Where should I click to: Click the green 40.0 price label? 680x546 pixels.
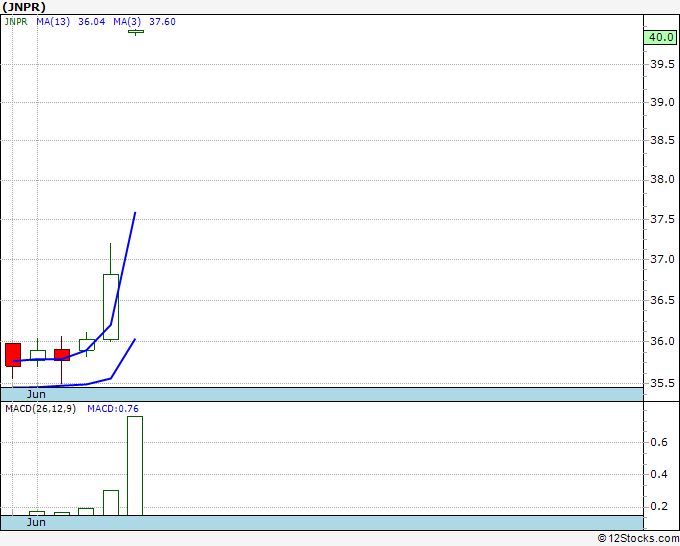(x=660, y=37)
